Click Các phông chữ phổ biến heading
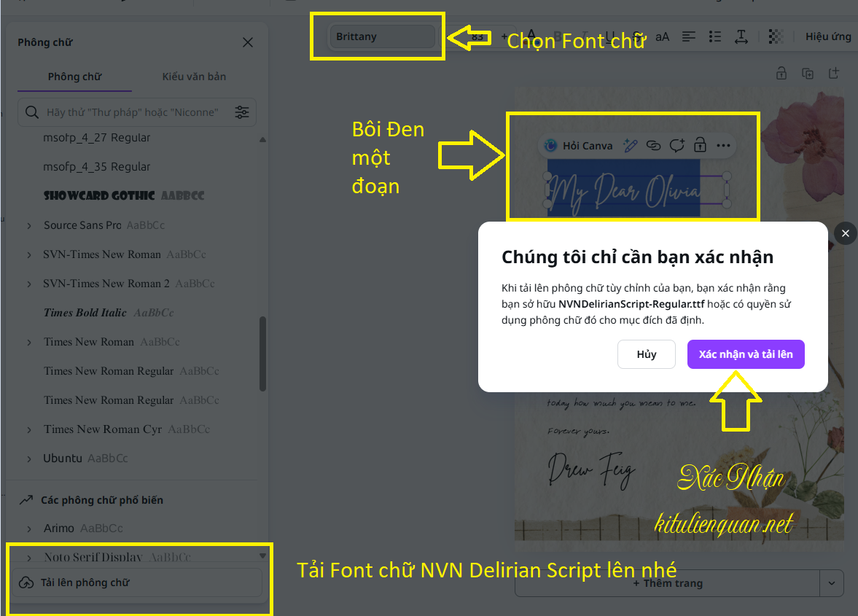The image size is (858, 616). (102, 500)
